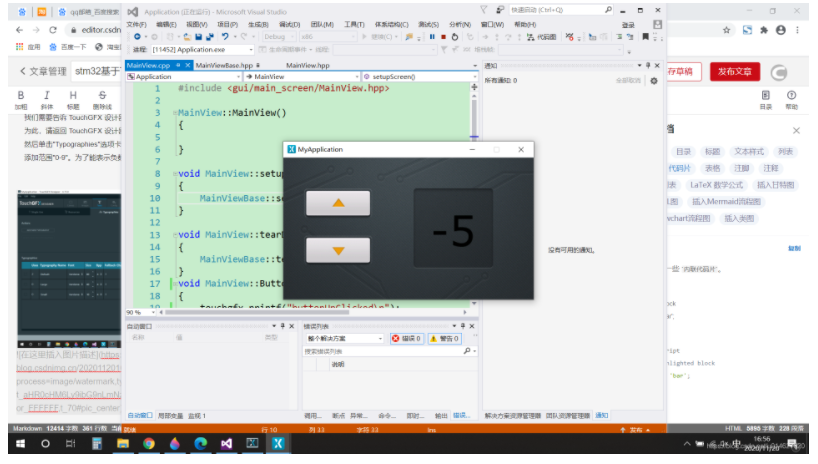The image size is (818, 464).
Task: Open the entire solution scope dropdown
Action: point(344,339)
